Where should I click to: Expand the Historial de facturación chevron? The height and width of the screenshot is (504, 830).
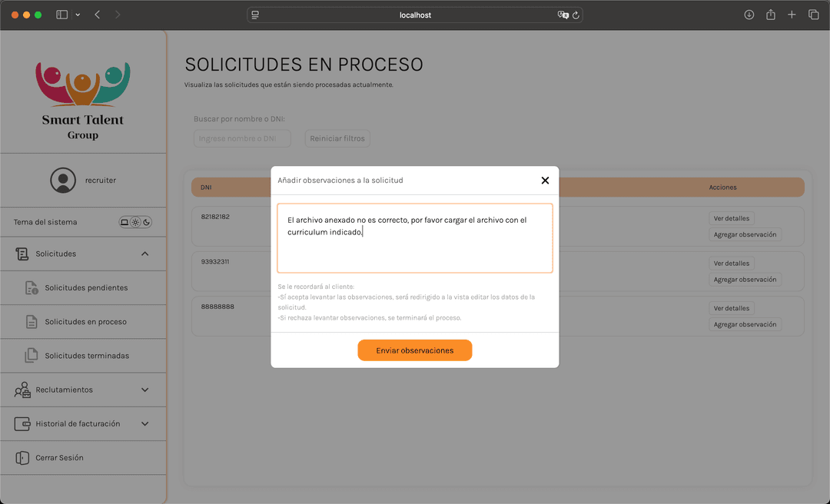click(x=145, y=424)
